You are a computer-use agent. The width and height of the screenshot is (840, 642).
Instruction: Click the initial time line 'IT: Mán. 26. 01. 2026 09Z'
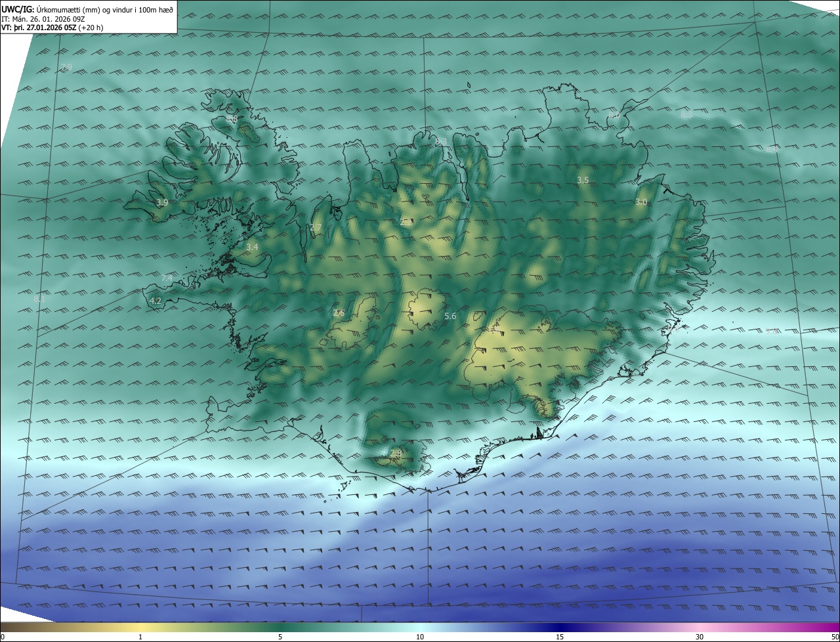[x=43, y=18]
